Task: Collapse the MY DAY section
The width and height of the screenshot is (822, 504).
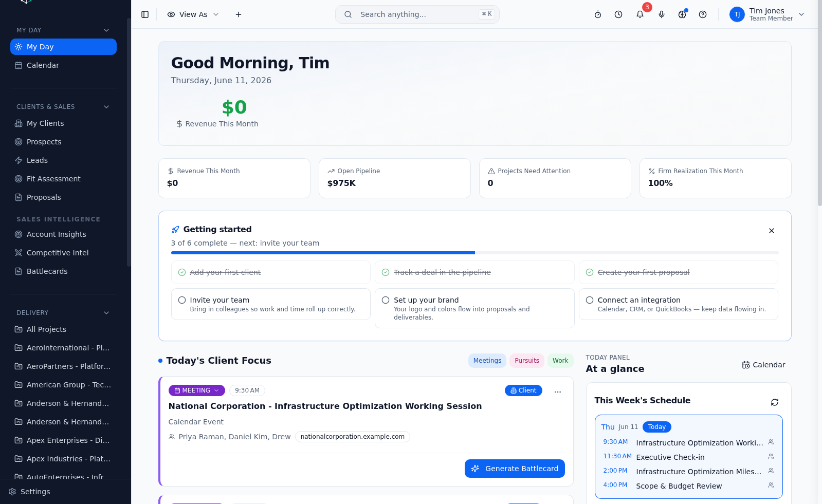Action: [106, 30]
